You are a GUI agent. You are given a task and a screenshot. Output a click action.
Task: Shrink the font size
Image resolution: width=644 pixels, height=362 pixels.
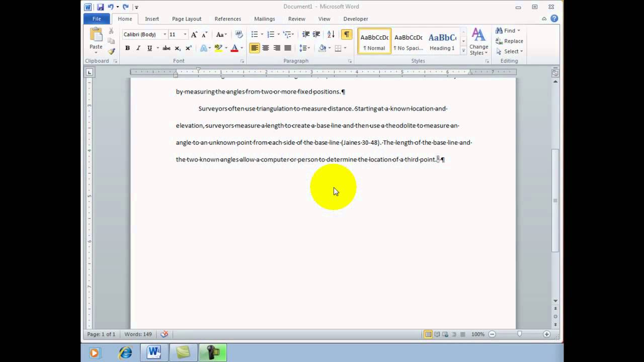(x=204, y=34)
